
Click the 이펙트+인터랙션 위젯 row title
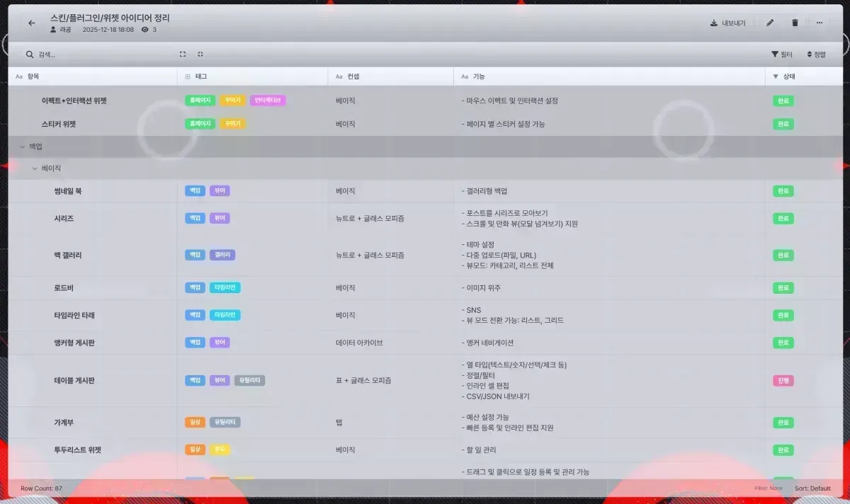click(74, 101)
